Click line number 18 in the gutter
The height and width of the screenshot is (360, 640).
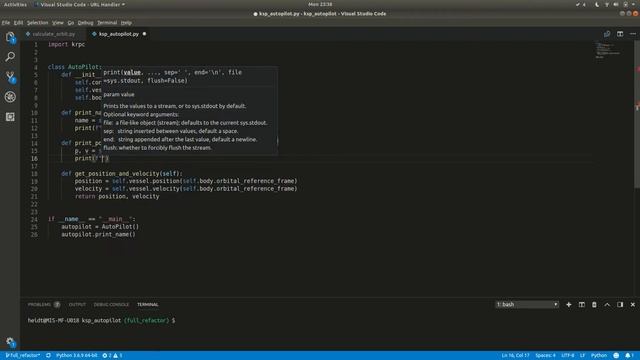34,173
